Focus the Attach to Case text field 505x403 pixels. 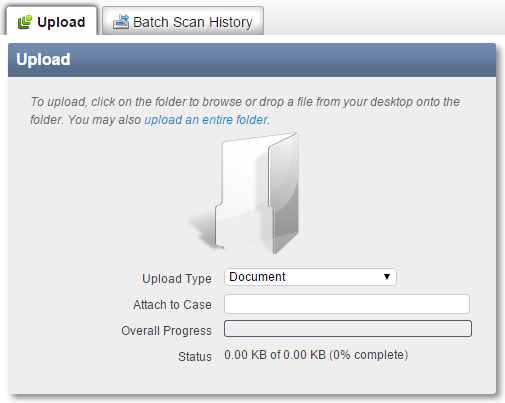point(347,304)
